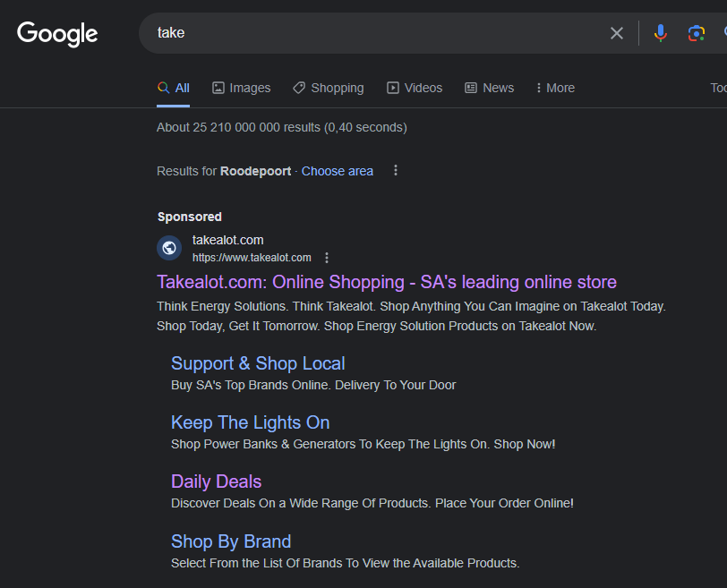Image resolution: width=727 pixels, height=588 pixels.
Task: Switch to the News tab
Action: coord(489,88)
